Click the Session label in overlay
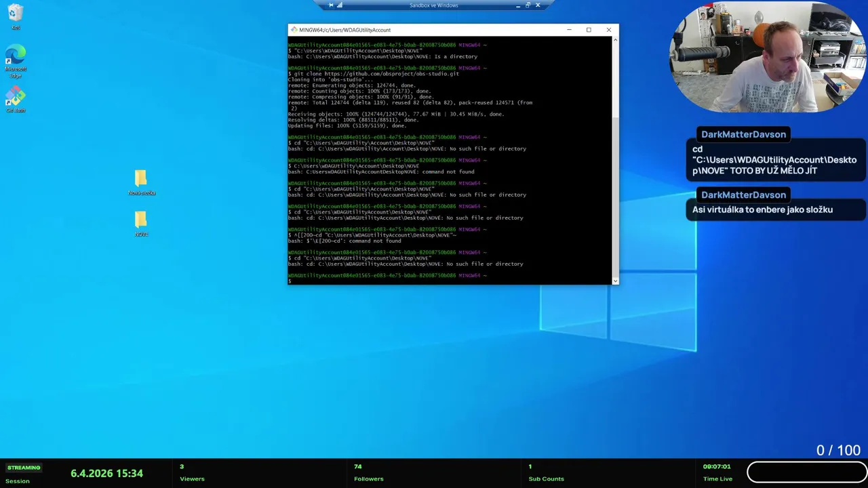The width and height of the screenshot is (868, 488). point(17,481)
